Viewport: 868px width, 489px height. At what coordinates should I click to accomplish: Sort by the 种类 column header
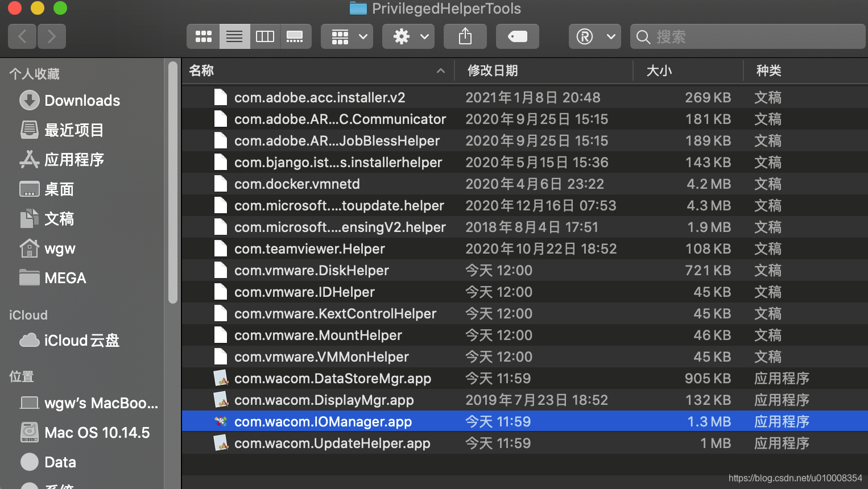[806, 71]
